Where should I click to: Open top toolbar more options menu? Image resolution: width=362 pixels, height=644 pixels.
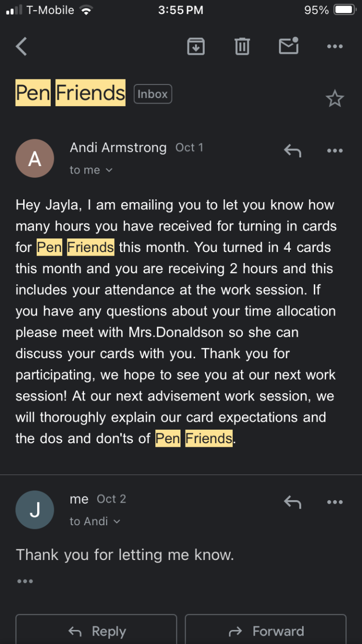pos(334,46)
